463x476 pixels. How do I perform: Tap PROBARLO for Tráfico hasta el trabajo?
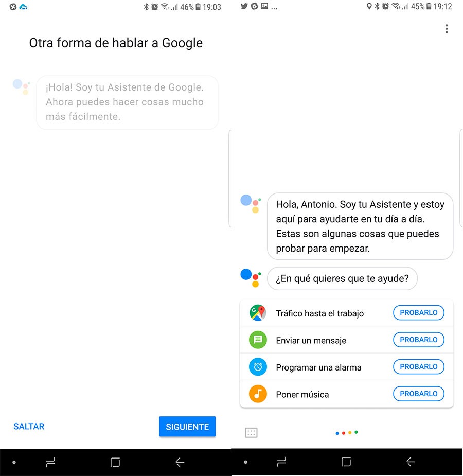[x=418, y=313]
